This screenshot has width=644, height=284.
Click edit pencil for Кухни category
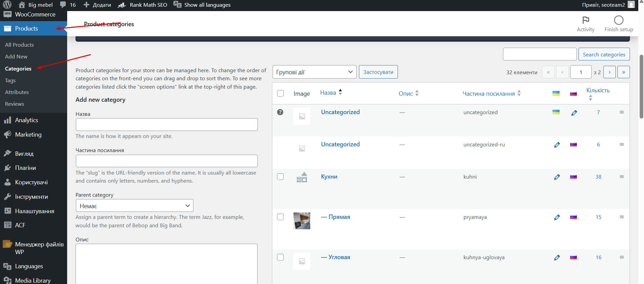[x=557, y=177]
